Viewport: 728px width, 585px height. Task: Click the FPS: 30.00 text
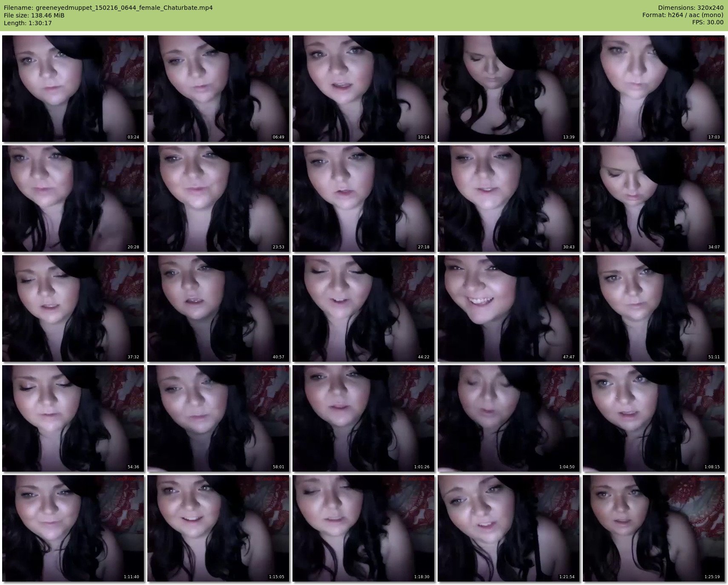coord(708,22)
